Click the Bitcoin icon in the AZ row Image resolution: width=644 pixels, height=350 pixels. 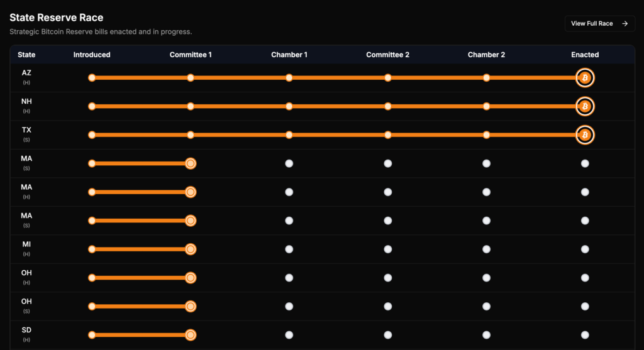click(585, 78)
